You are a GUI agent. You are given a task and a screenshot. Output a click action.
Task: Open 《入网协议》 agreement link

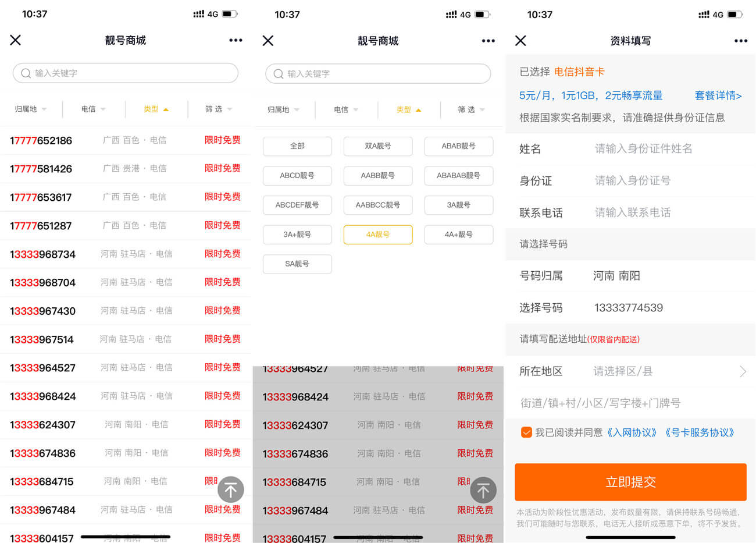[x=632, y=432]
